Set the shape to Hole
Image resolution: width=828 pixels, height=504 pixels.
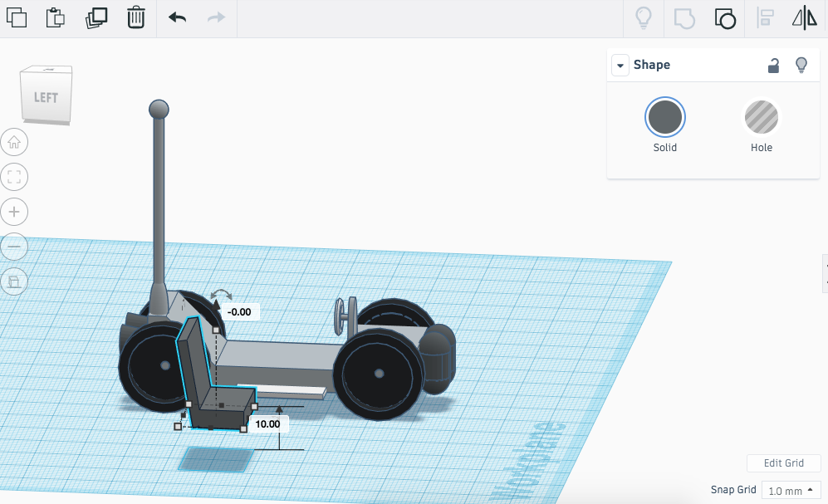(761, 117)
